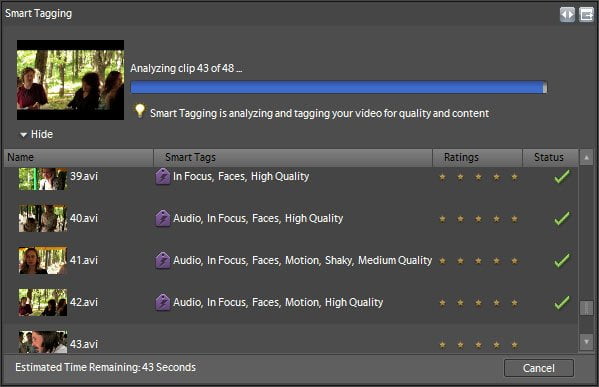Click the blue analysis progress bar
The image size is (599, 387).
tap(339, 87)
